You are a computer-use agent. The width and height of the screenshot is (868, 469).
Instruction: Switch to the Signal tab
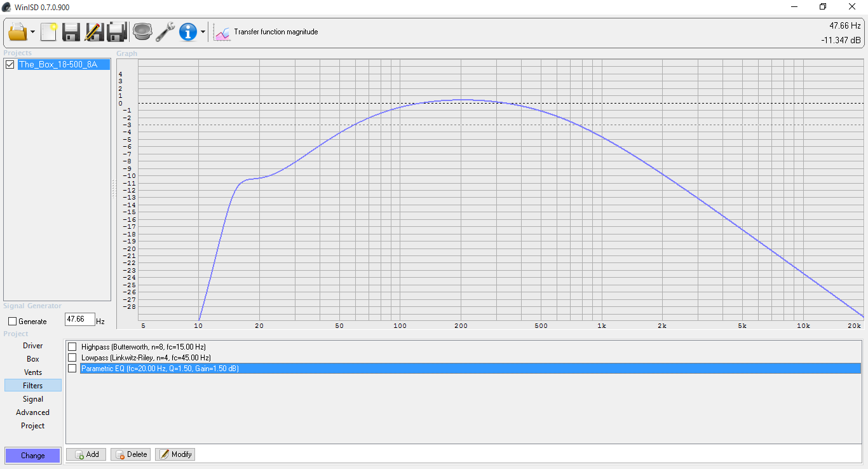33,399
